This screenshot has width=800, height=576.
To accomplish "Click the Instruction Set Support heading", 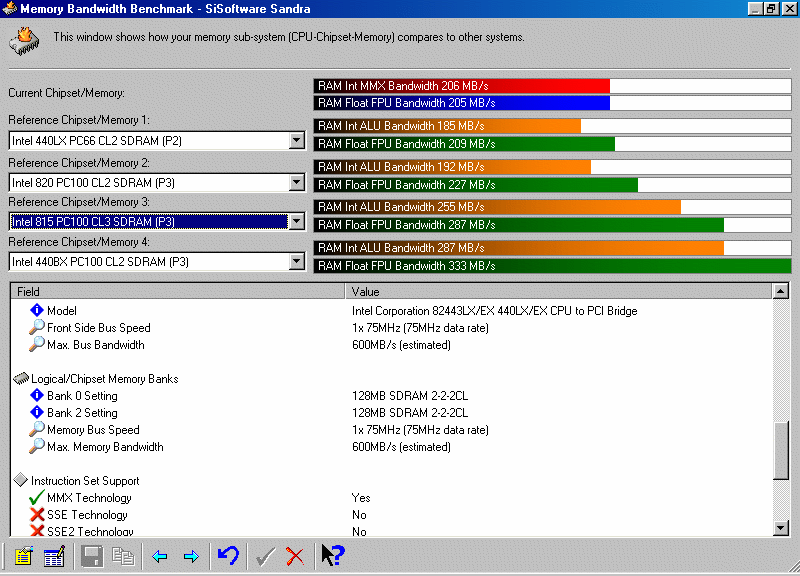I will tap(85, 481).
